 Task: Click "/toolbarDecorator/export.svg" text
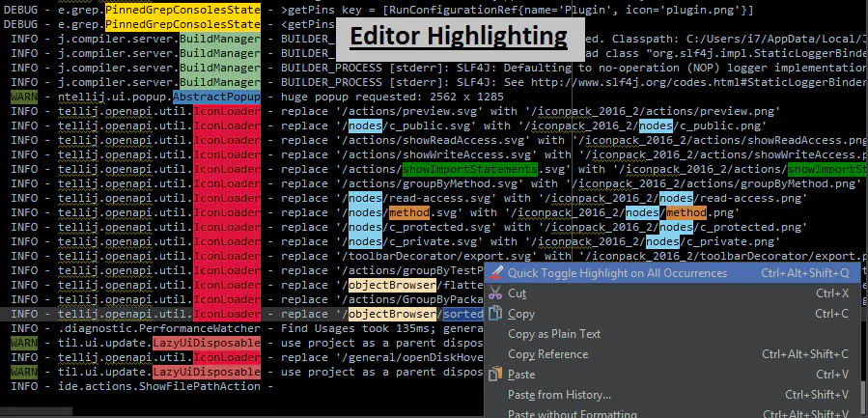436,257
